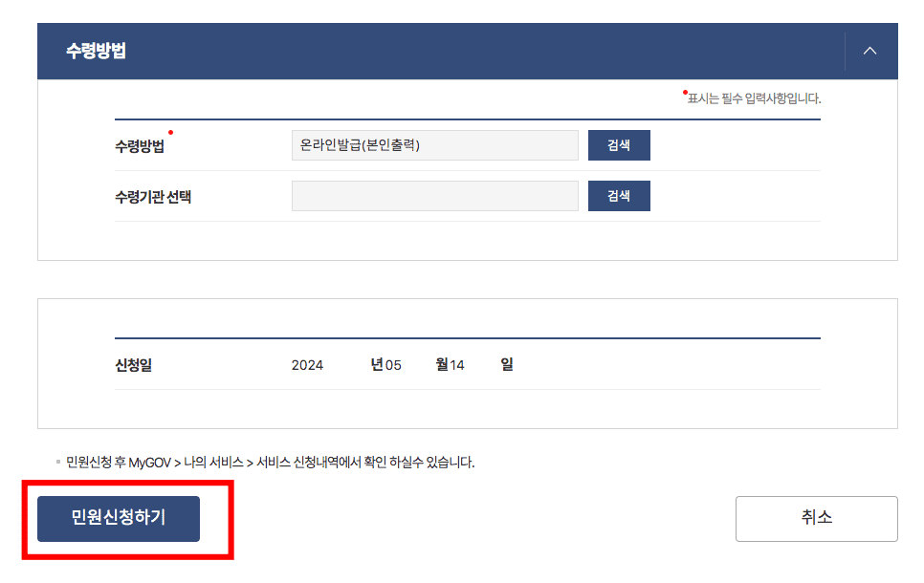Submit with 민원신청하기 button

click(119, 518)
